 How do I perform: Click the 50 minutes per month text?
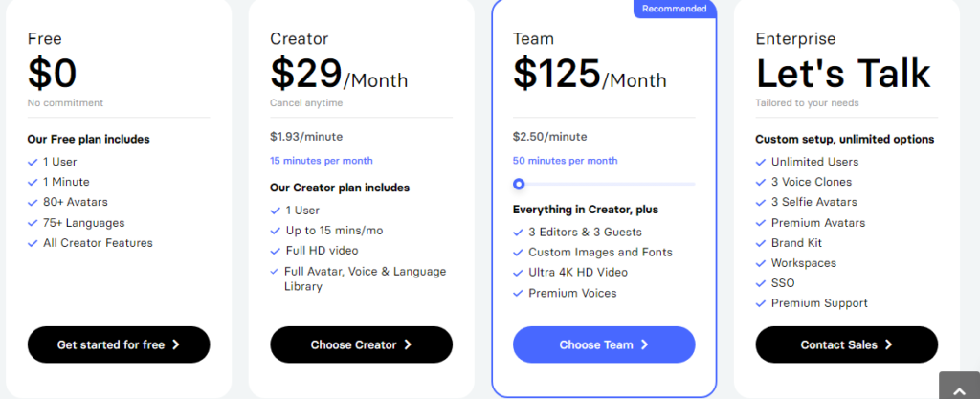[565, 161]
